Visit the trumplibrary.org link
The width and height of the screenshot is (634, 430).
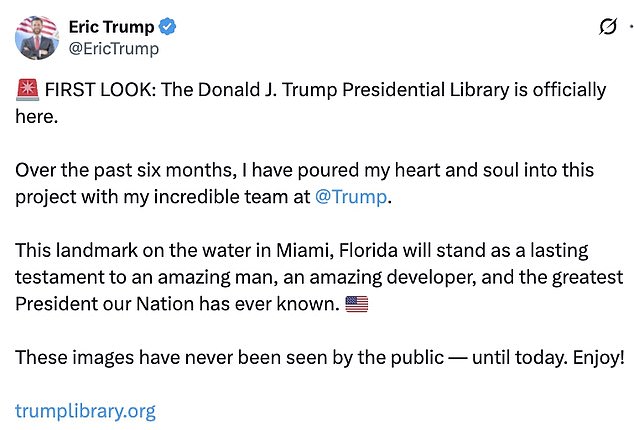click(x=85, y=410)
